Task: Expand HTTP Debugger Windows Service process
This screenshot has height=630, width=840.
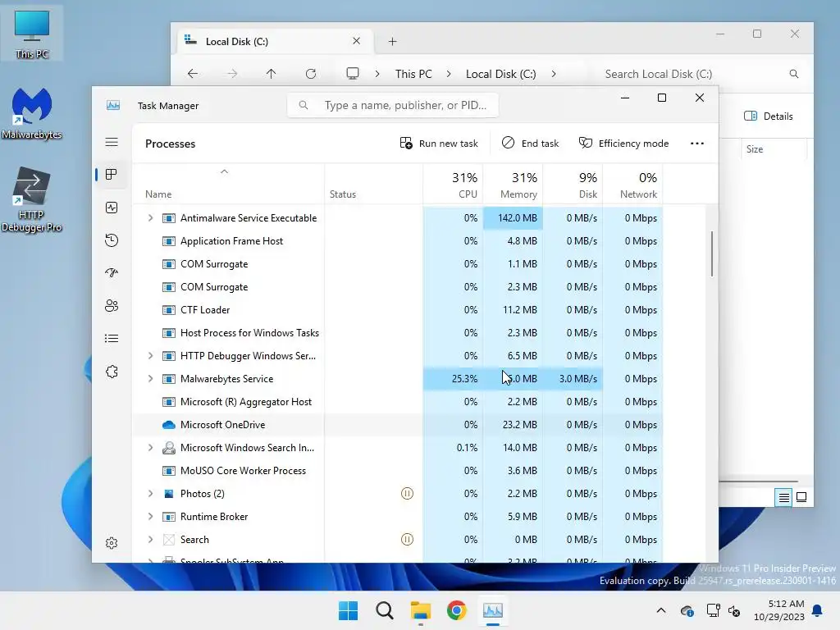Action: tap(151, 356)
